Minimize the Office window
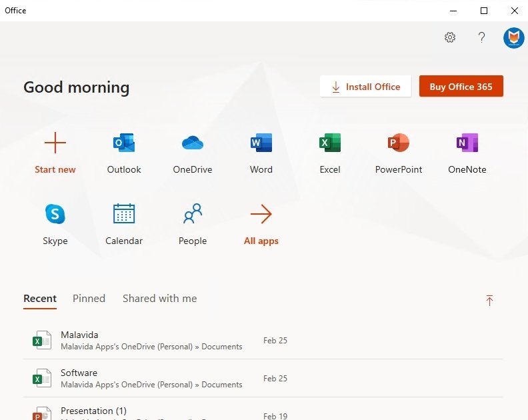Viewport: 528px width, 420px height. [x=453, y=11]
